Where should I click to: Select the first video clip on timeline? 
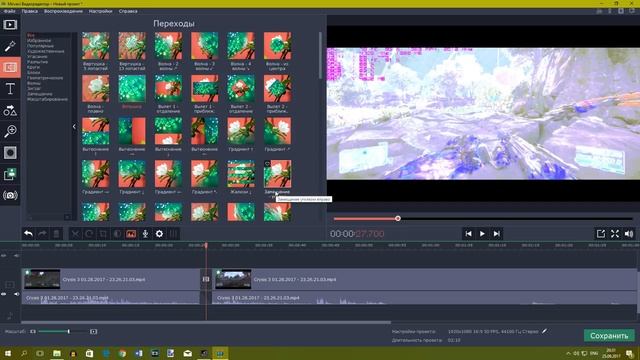(x=111, y=279)
